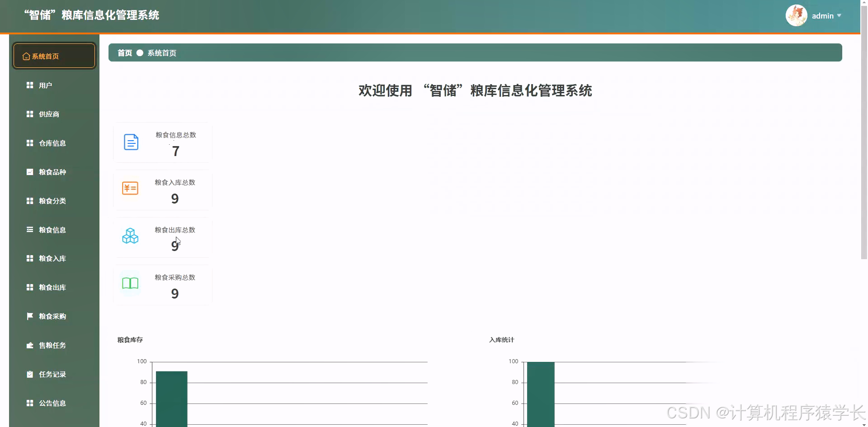868x427 pixels.
Task: Switch to 粮食入库 section
Action: coord(52,258)
